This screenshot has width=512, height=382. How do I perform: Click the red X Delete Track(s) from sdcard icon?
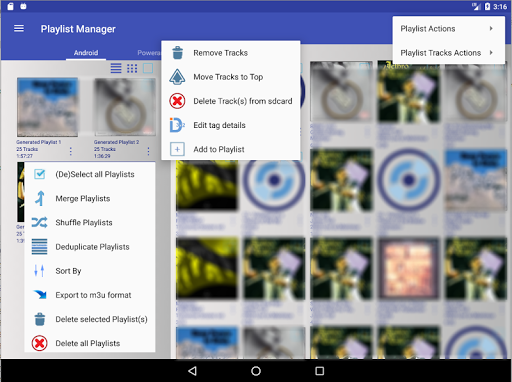coord(177,101)
